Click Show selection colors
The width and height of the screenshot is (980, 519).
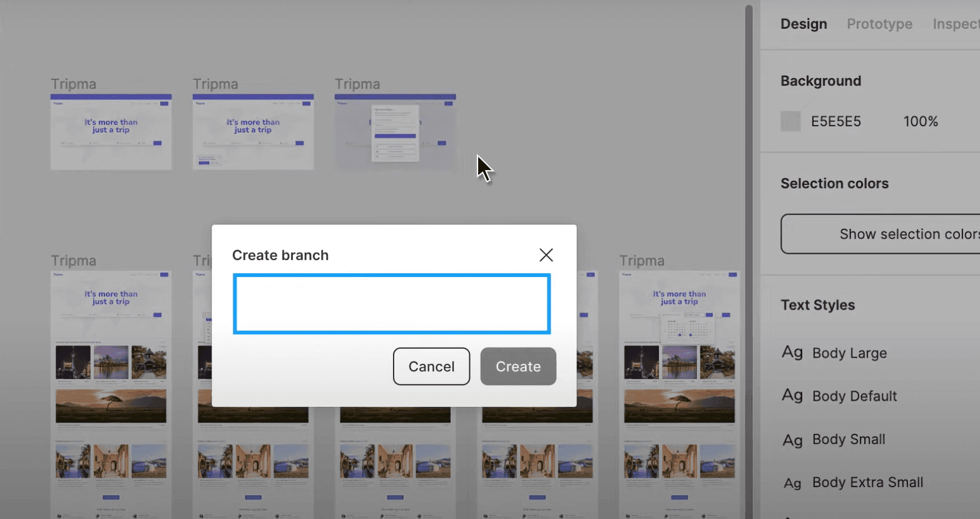tap(909, 233)
